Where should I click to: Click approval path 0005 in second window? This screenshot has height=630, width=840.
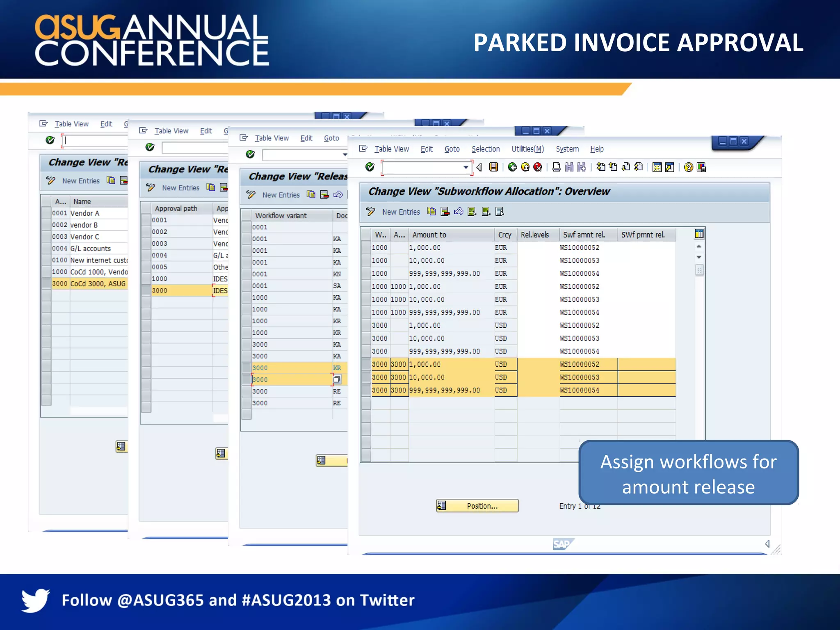[x=160, y=267]
